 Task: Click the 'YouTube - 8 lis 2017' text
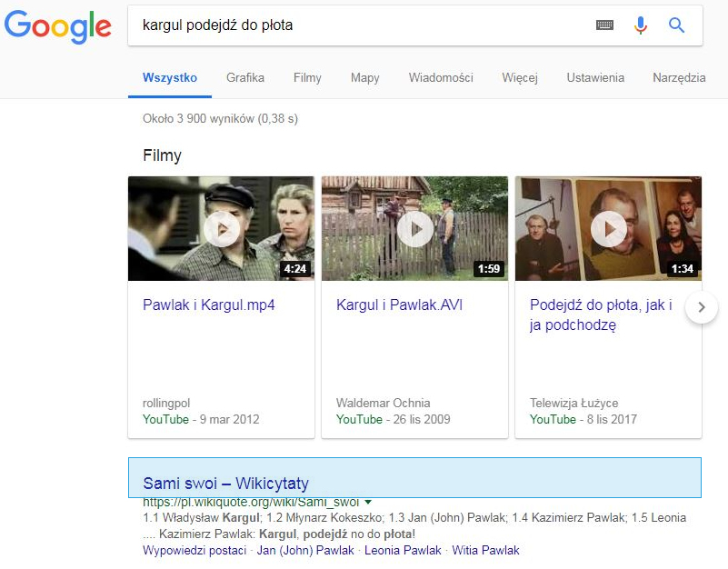click(583, 419)
